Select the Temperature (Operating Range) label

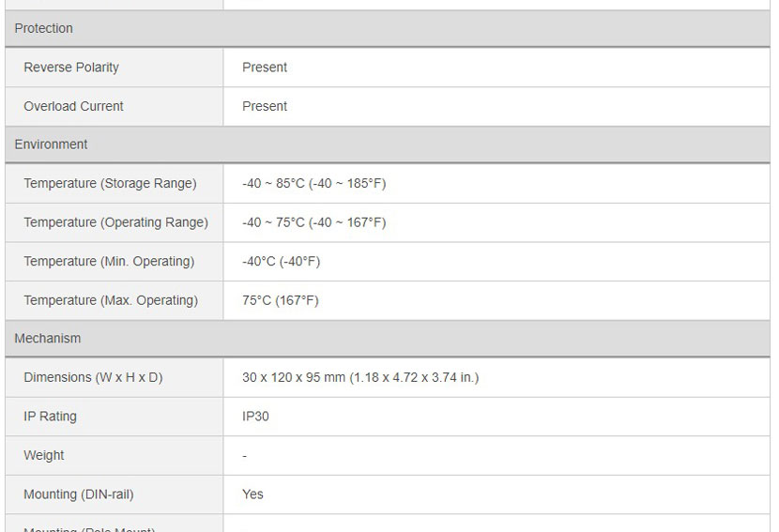tap(115, 222)
